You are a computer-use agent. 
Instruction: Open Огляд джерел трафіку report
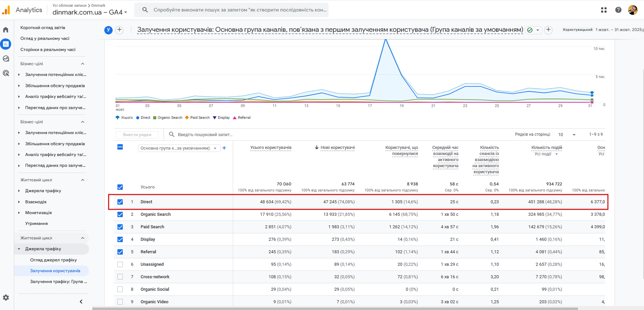(54, 260)
